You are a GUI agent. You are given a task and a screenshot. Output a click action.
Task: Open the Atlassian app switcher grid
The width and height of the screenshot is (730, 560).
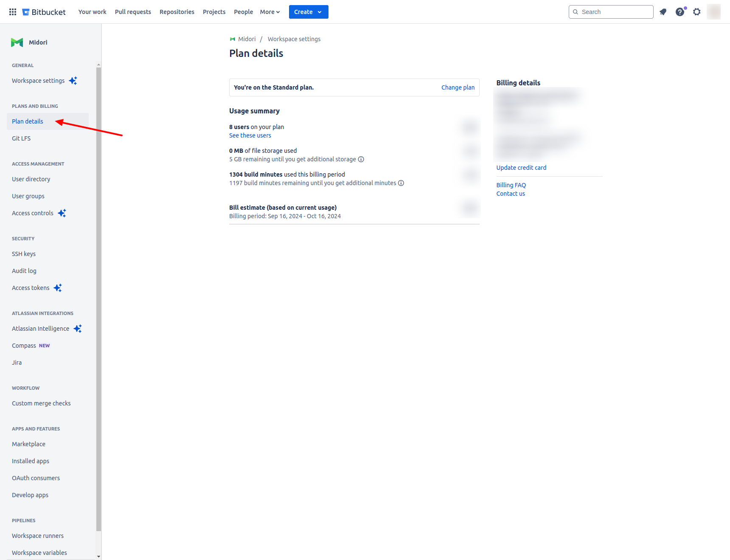[x=12, y=11]
